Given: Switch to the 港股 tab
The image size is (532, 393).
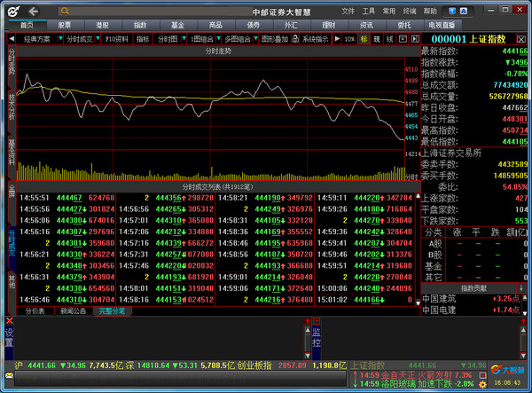Looking at the screenshot, I should 102,25.
